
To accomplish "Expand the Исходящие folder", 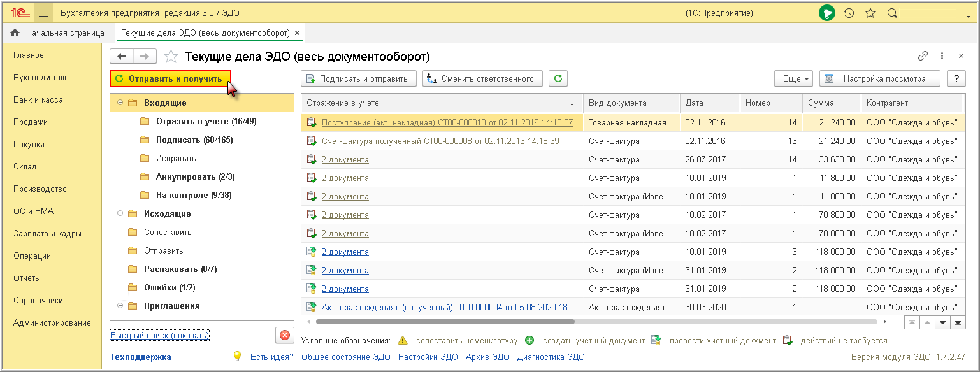I will [120, 213].
